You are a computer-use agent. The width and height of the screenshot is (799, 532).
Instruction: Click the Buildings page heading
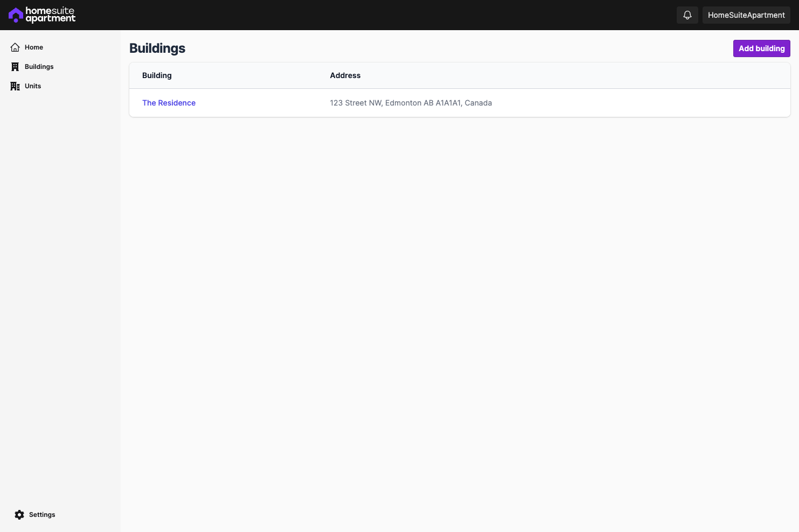(x=157, y=48)
